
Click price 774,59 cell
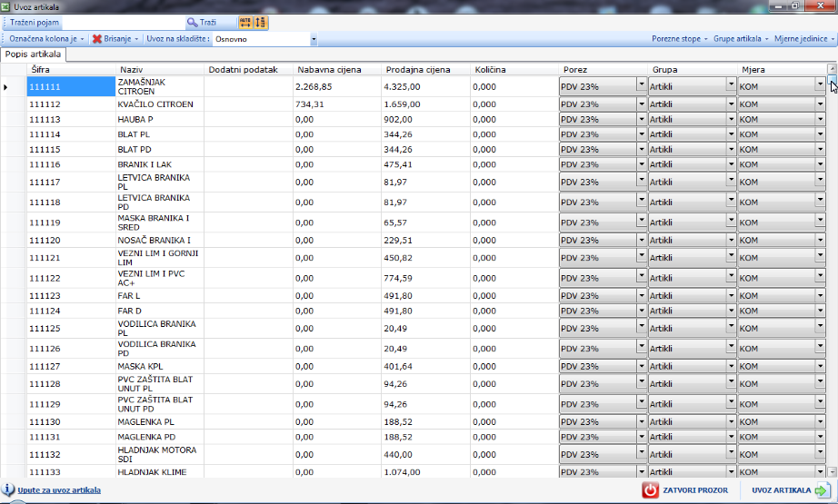(425, 278)
